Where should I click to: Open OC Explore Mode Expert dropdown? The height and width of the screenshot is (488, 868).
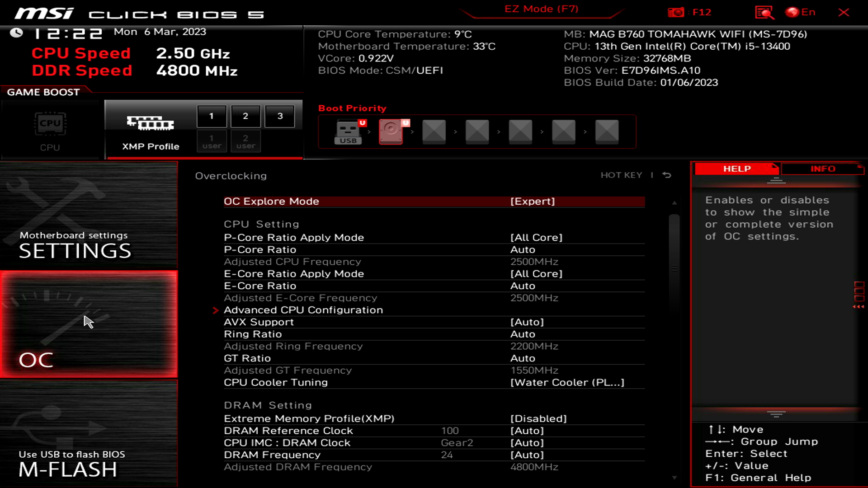(x=532, y=202)
